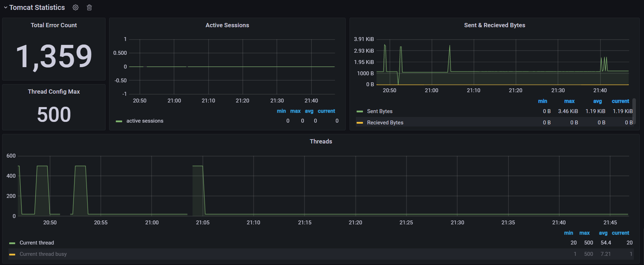Sort Threads legend by min column
Screen dimensions: 644x265
(568, 233)
